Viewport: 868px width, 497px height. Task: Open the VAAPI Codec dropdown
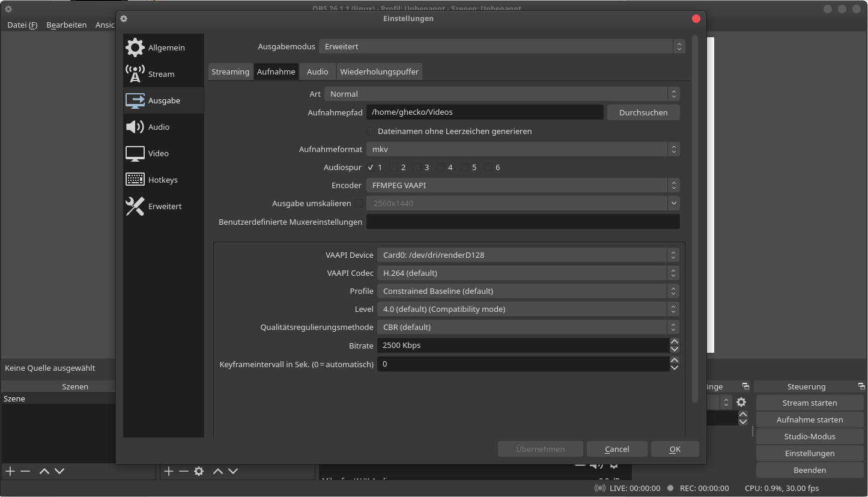528,273
